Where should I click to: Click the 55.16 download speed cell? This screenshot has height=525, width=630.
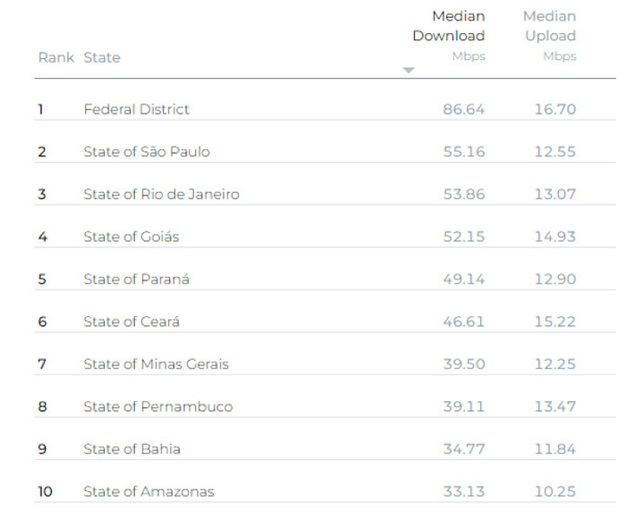pos(463,152)
